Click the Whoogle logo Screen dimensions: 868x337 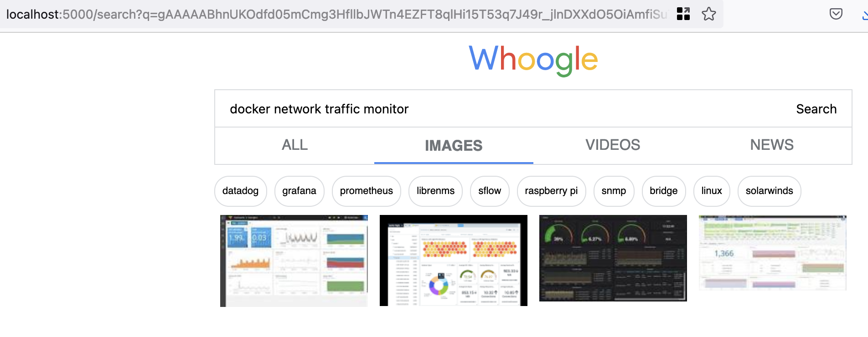[x=533, y=60]
